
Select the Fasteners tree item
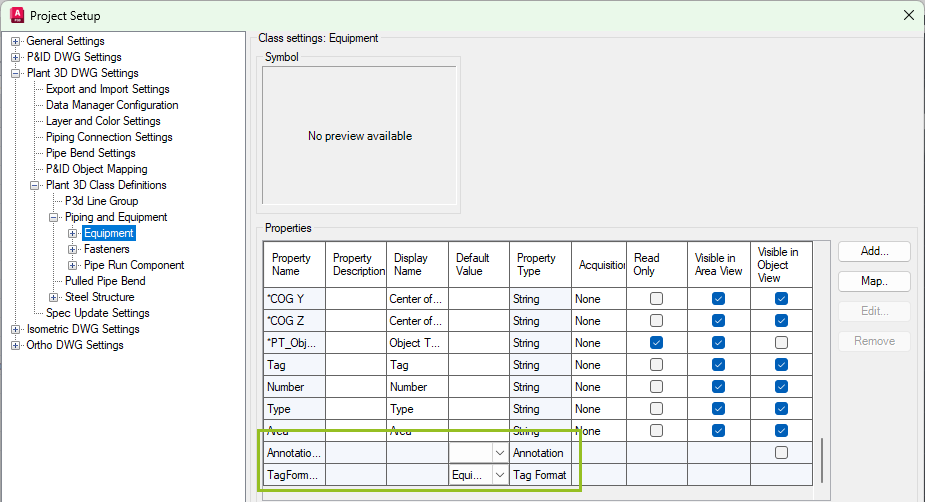pyautogui.click(x=106, y=249)
